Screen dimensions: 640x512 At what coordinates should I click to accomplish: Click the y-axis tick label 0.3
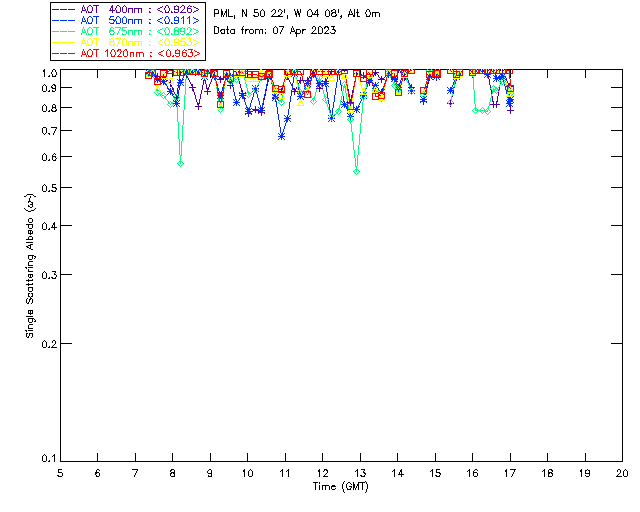(x=49, y=275)
